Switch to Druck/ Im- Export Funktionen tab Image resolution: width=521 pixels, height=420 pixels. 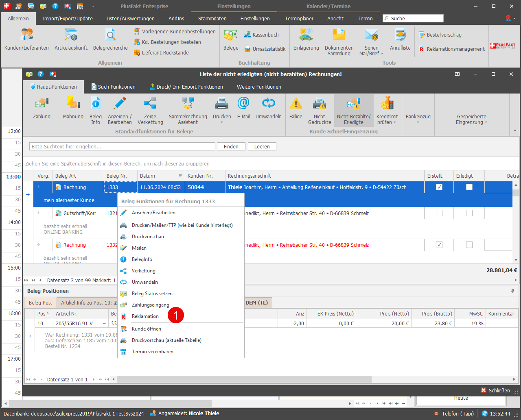186,87
